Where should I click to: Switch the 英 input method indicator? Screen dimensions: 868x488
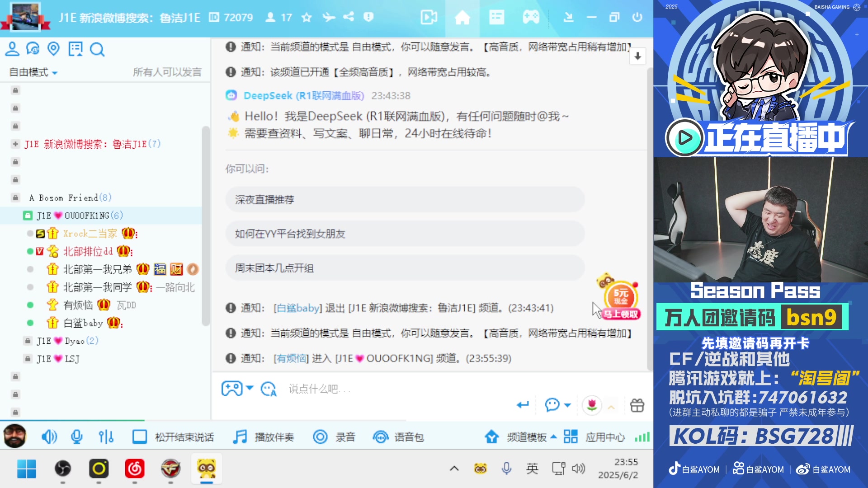[532, 469]
